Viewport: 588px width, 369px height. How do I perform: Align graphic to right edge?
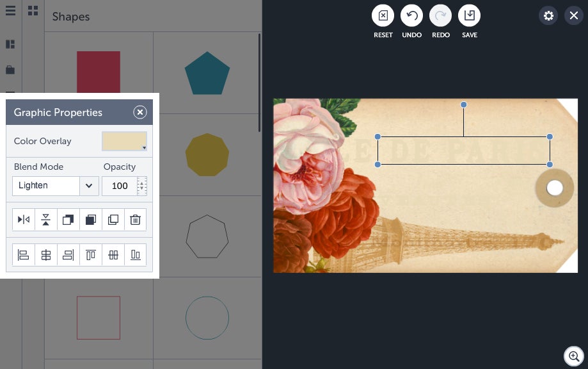pyautogui.click(x=68, y=255)
